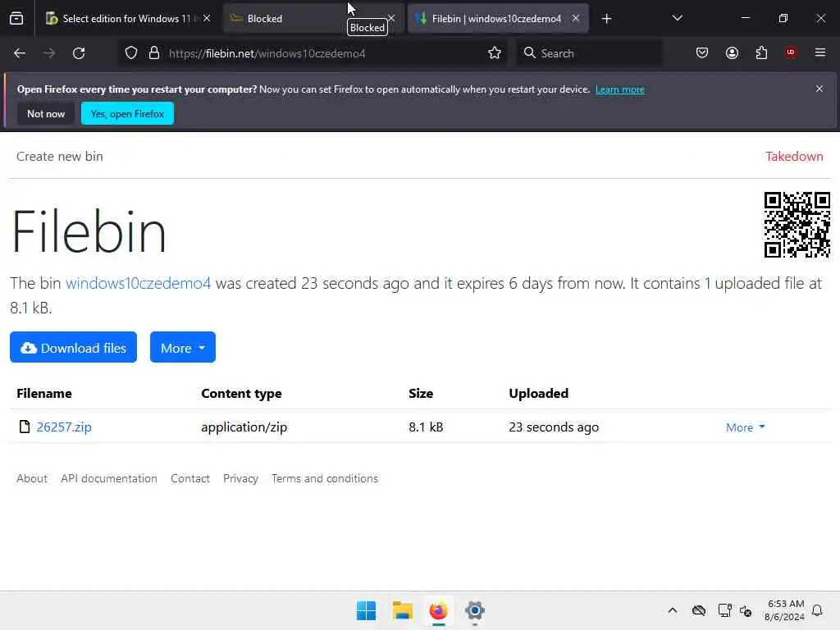Click Firefox icon in the taskbar

[x=438, y=610]
